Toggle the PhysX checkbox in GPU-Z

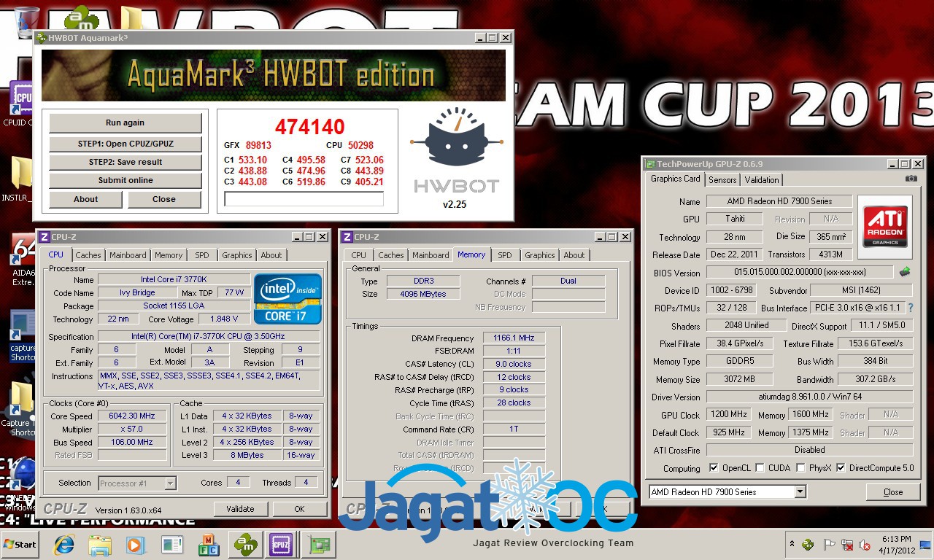click(801, 468)
